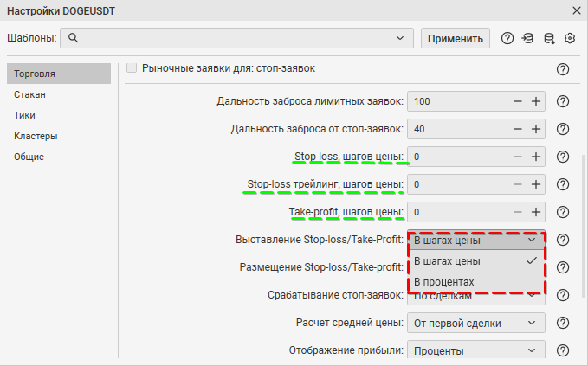Open the Шаблоны templates dropdown
The height and width of the screenshot is (366, 588).
click(399, 38)
